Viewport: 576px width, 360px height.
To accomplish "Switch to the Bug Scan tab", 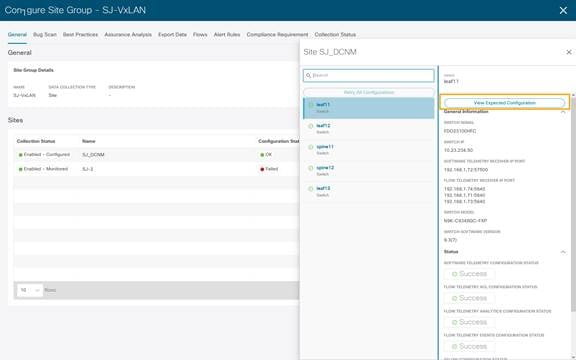I will 45,35.
